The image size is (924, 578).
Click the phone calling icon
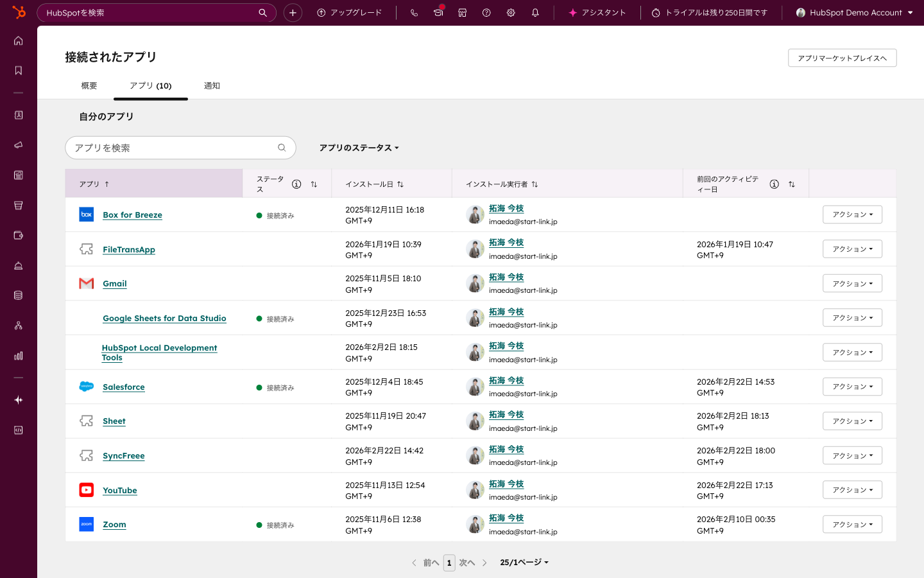tap(414, 13)
